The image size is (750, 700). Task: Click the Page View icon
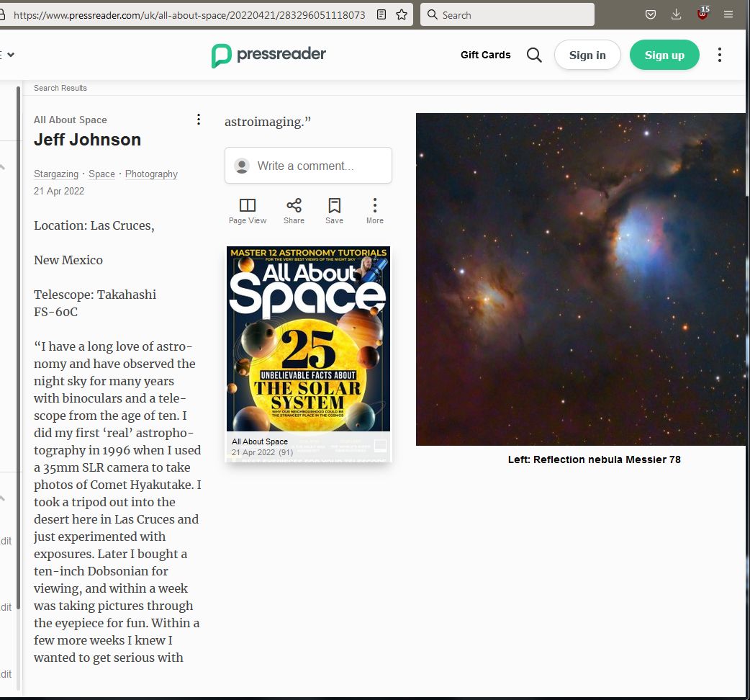pos(248,211)
